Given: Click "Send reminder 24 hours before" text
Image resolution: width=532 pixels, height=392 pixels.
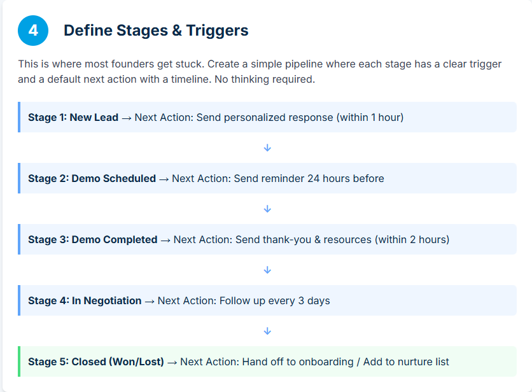Looking at the screenshot, I should (x=309, y=178).
